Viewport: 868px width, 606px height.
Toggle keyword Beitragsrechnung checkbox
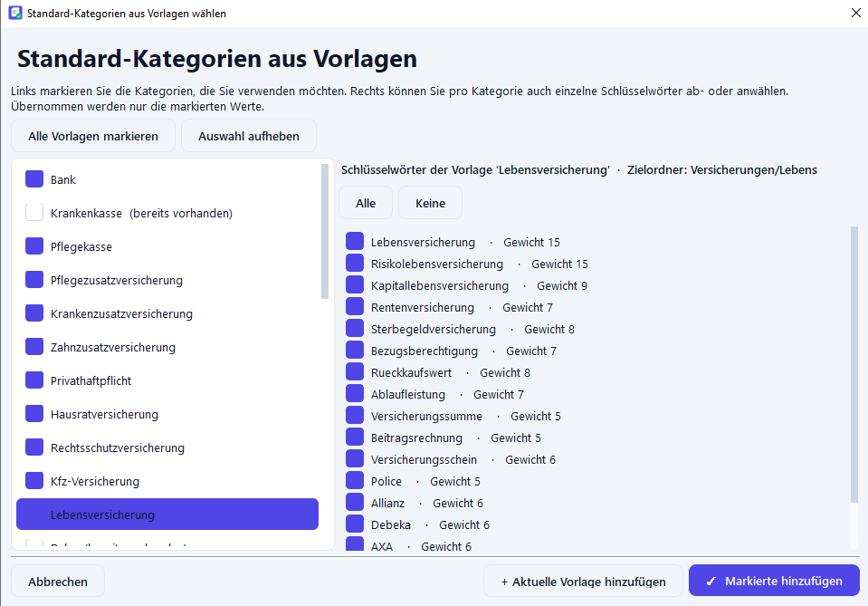click(x=355, y=437)
